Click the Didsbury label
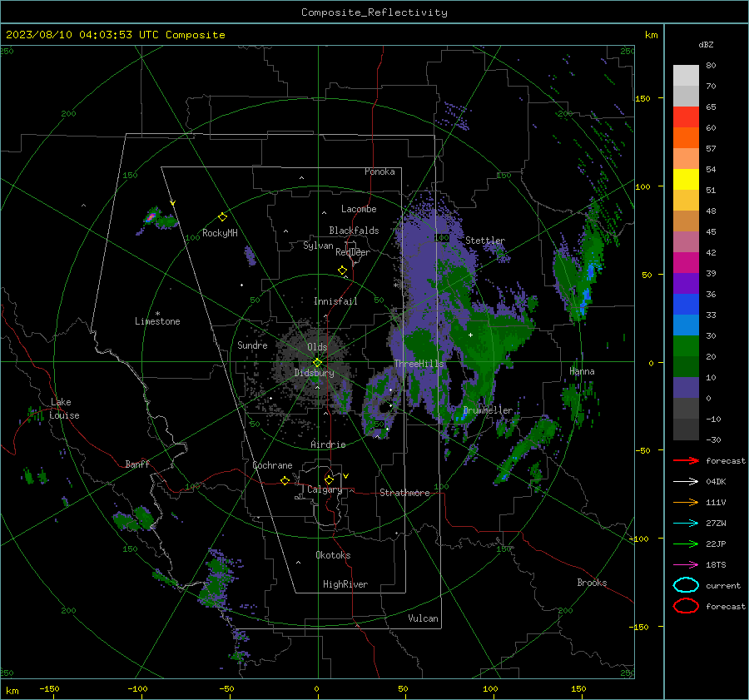This screenshot has height=700, width=749. [x=315, y=373]
